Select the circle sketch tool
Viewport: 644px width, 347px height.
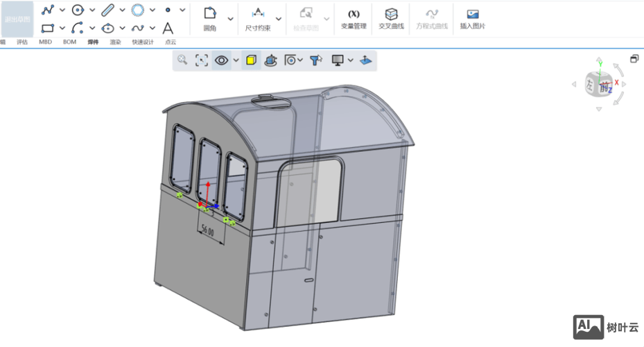tap(78, 10)
